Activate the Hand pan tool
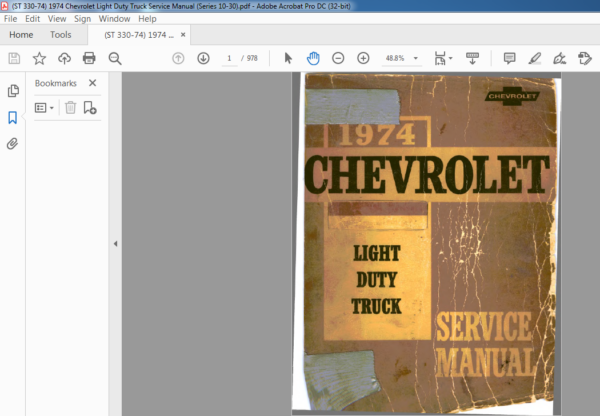 click(313, 58)
